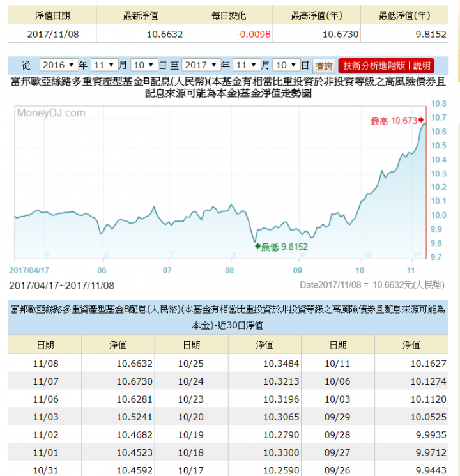
Task: Click the 最高 10.673 marker on chart
Action: (397, 121)
